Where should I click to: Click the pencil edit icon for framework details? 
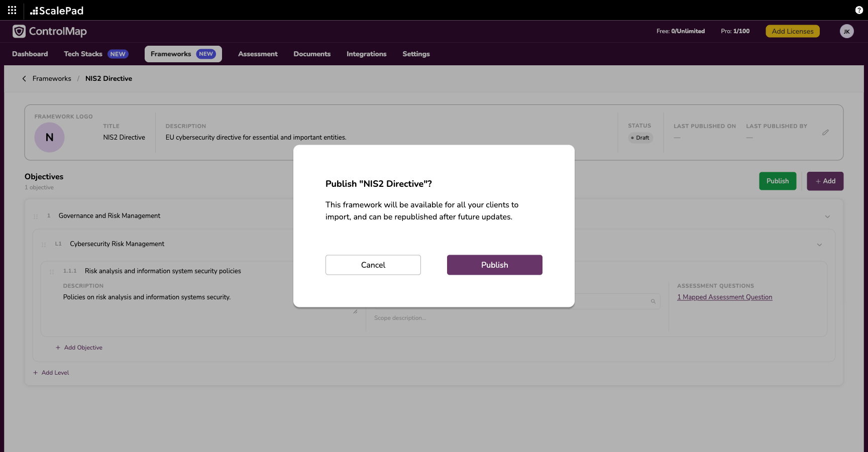click(x=825, y=133)
